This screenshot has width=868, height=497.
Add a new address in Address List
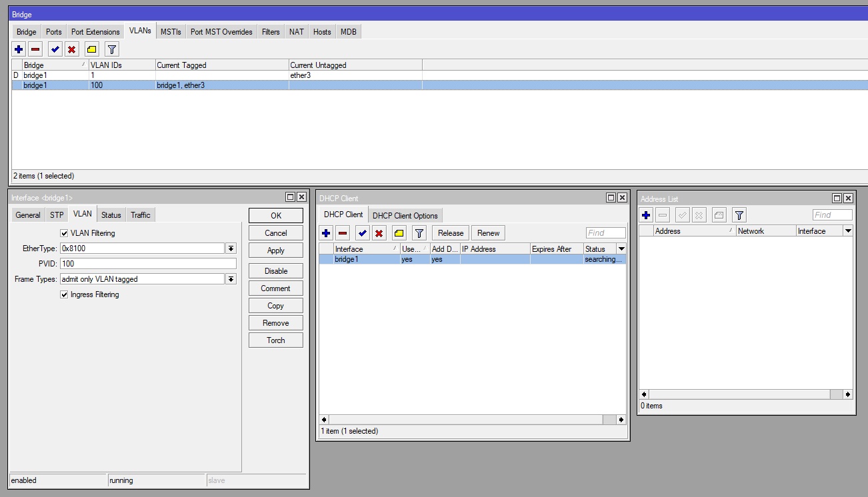click(x=646, y=215)
